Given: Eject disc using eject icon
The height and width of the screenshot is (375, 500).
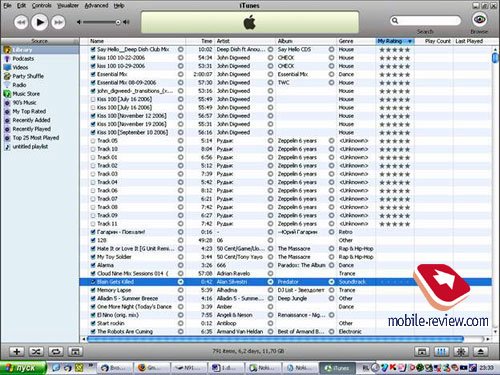Looking at the screenshot, I should click(480, 351).
